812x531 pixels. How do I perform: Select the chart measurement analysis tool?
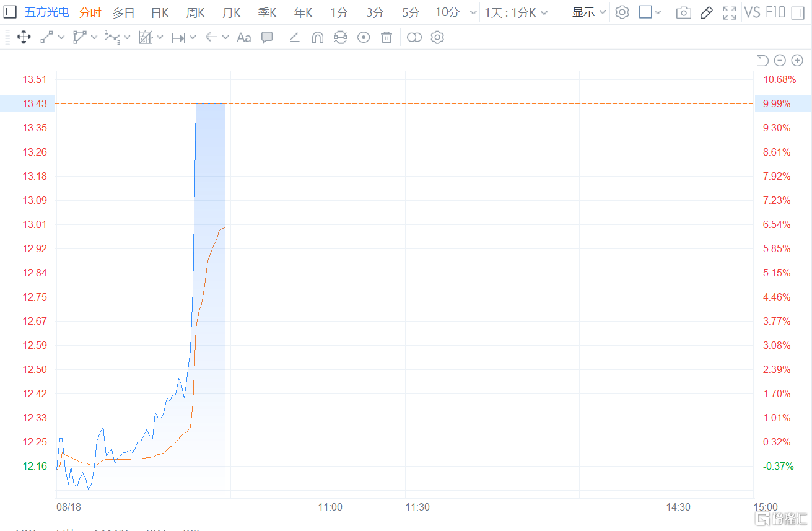click(146, 38)
